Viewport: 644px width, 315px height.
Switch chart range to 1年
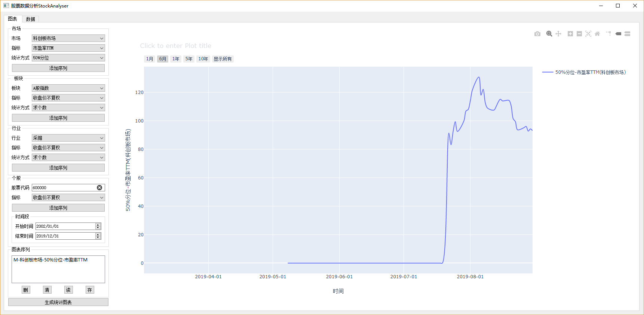(176, 59)
